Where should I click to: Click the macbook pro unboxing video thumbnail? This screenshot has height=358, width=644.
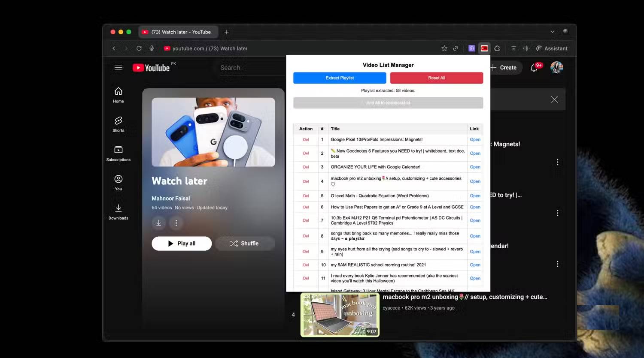(x=340, y=315)
